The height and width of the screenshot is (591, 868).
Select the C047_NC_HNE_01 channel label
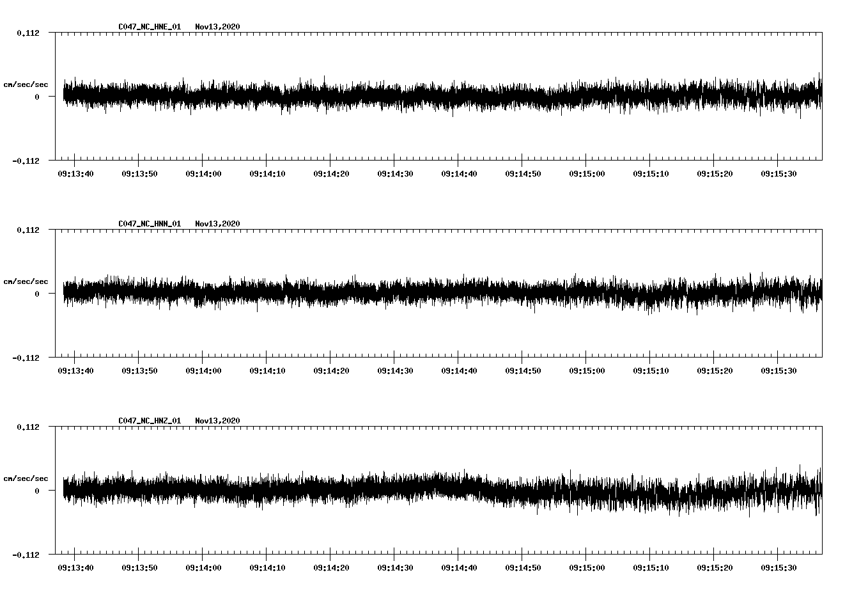coord(148,28)
